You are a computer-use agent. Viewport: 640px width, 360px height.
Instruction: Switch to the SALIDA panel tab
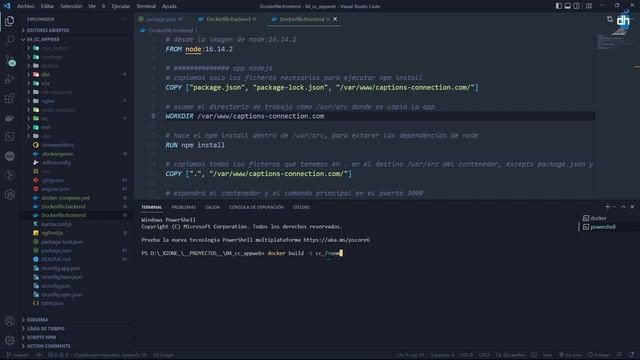pos(212,207)
